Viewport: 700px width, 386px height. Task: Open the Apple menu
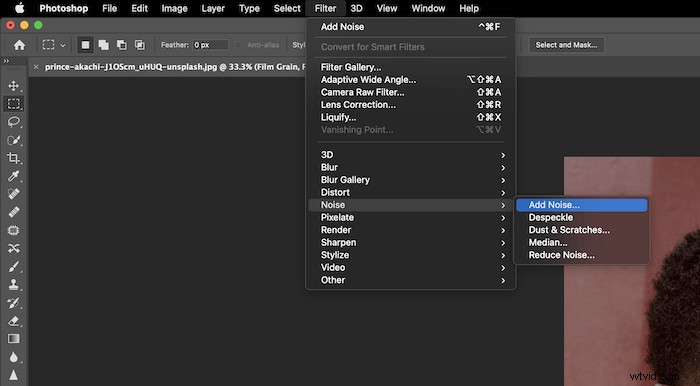click(x=20, y=8)
